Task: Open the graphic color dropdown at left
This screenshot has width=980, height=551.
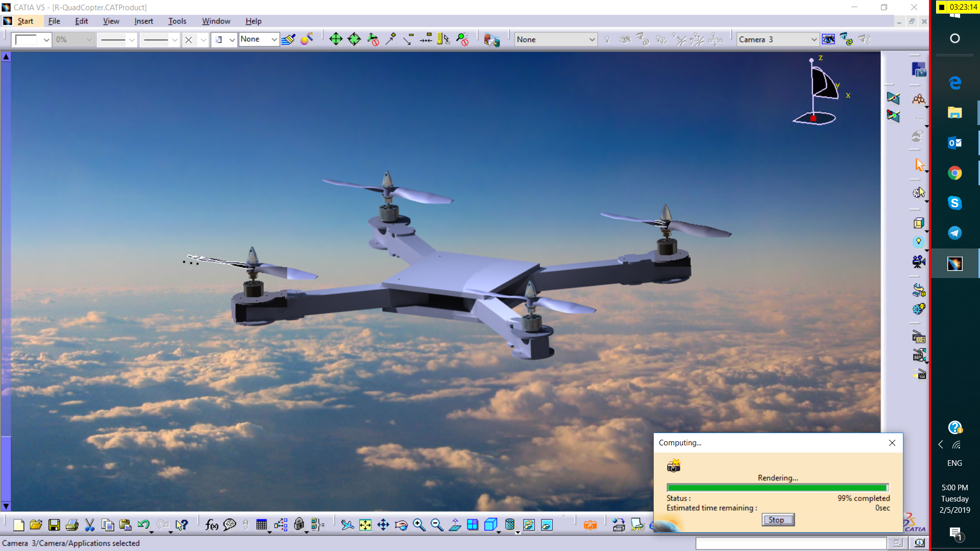Action: coord(46,39)
